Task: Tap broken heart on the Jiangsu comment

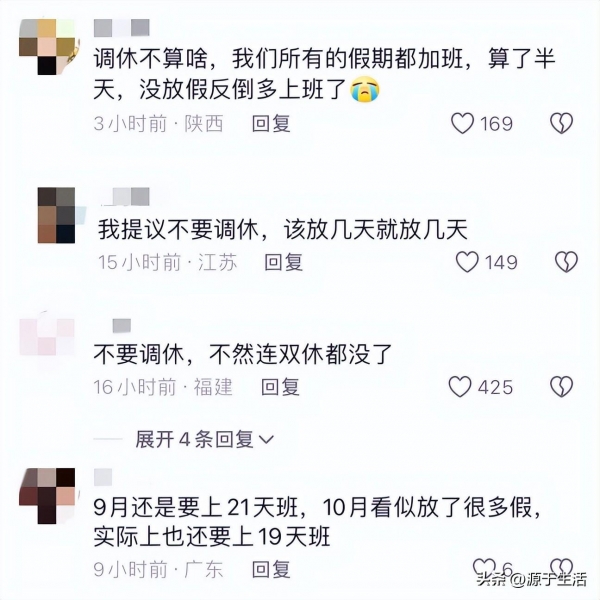Action: point(566,262)
